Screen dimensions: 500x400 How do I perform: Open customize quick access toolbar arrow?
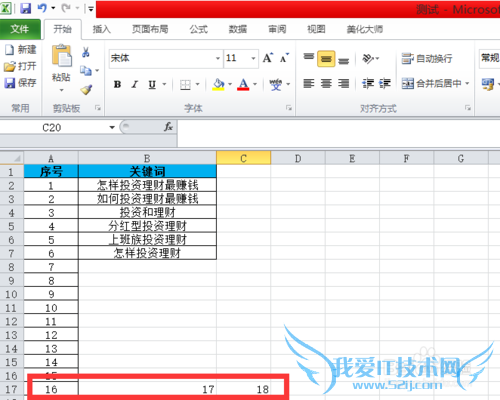point(91,9)
